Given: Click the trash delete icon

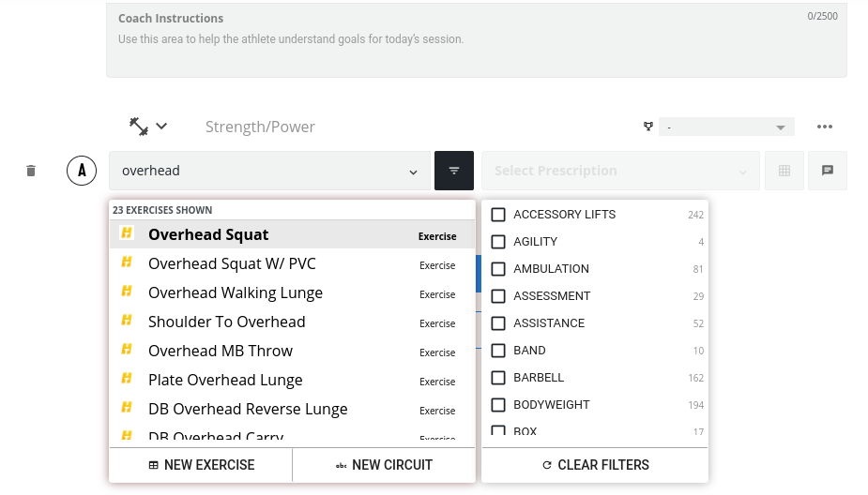Looking at the screenshot, I should [31, 171].
